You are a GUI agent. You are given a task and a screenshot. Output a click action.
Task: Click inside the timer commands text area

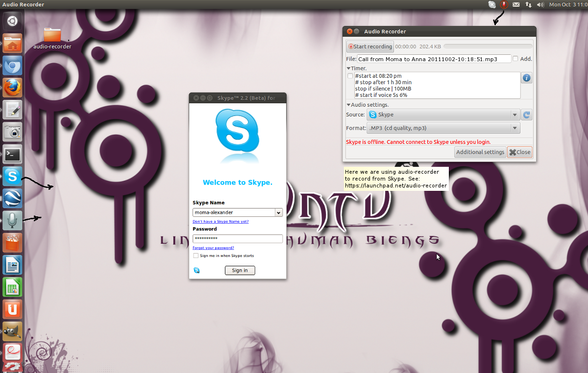(x=437, y=85)
